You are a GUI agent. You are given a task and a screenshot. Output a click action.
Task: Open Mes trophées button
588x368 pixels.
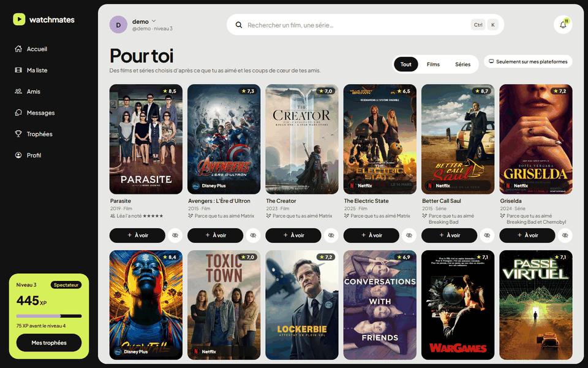[49, 343]
